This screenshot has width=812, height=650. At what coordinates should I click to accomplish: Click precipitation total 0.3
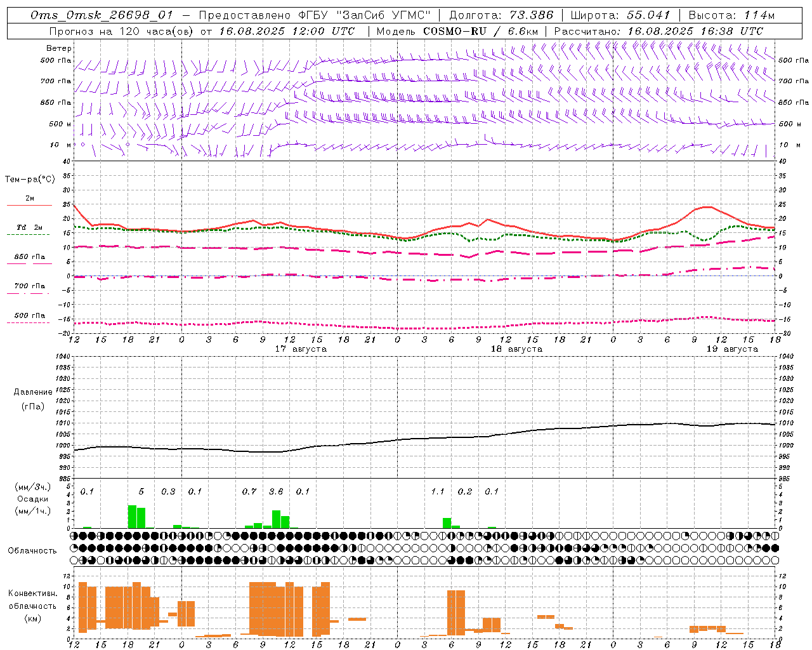[x=168, y=491]
